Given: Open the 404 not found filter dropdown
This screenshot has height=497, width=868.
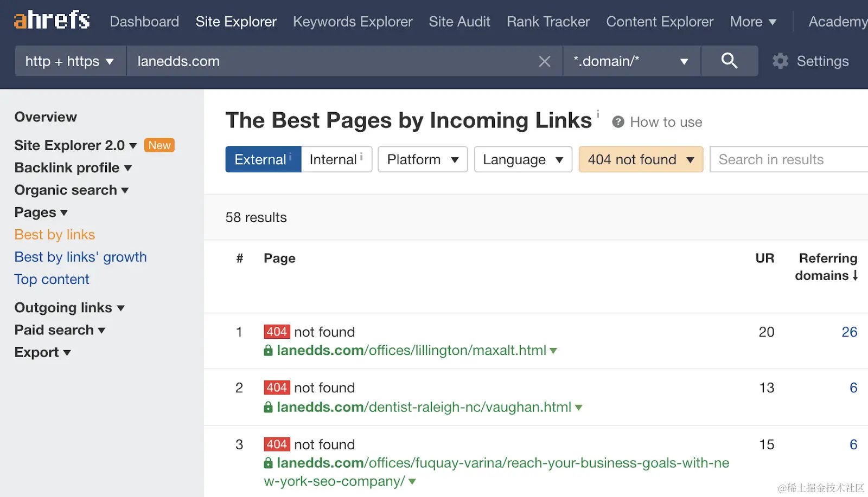Looking at the screenshot, I should click(641, 159).
